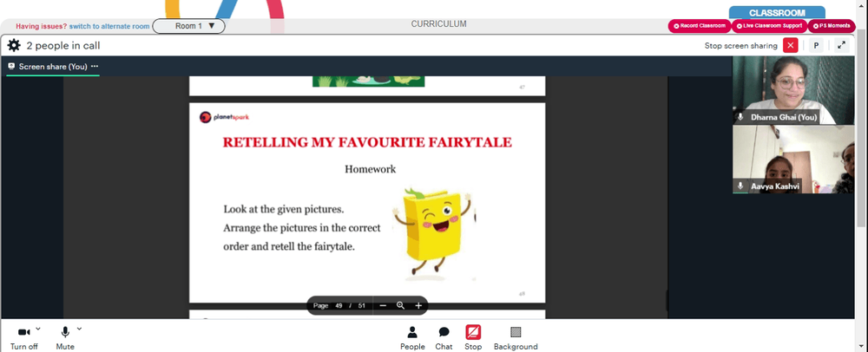Follow the switch to alternate room link
868x352 pixels.
click(x=109, y=26)
